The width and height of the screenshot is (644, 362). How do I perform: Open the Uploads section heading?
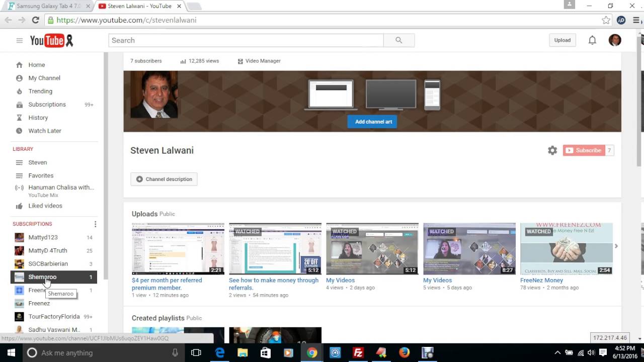click(144, 214)
